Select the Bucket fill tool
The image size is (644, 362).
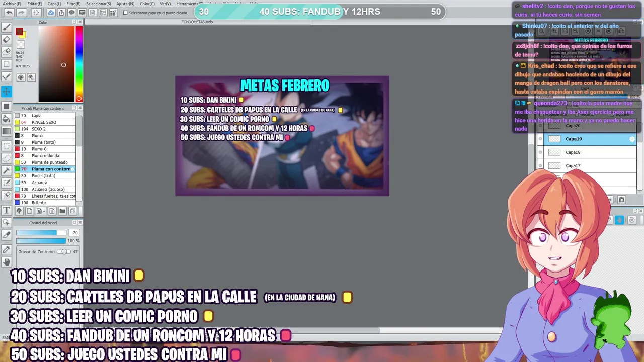[7, 119]
